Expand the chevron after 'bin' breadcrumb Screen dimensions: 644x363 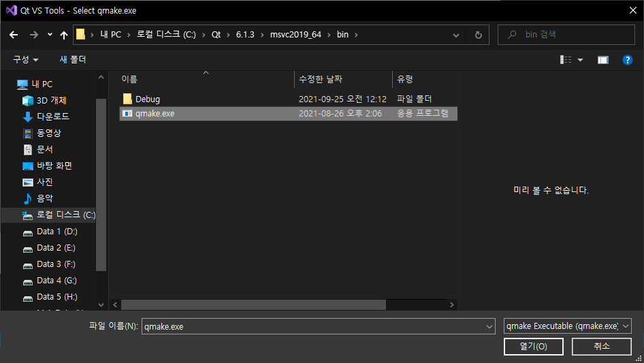click(356, 35)
